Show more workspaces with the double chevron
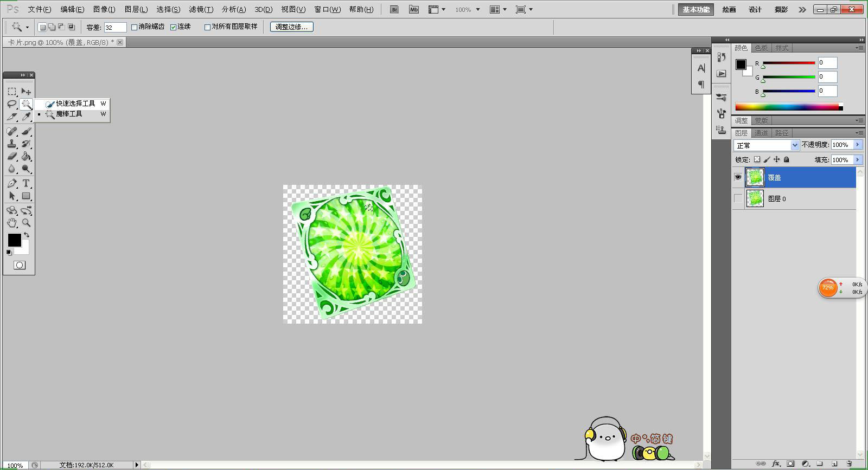This screenshot has height=470, width=868. click(x=802, y=10)
